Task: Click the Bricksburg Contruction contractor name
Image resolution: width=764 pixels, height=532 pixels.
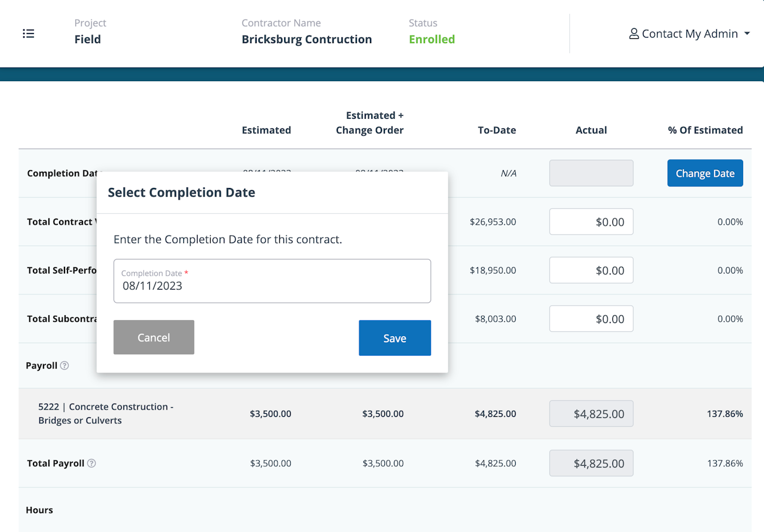Action: (307, 39)
